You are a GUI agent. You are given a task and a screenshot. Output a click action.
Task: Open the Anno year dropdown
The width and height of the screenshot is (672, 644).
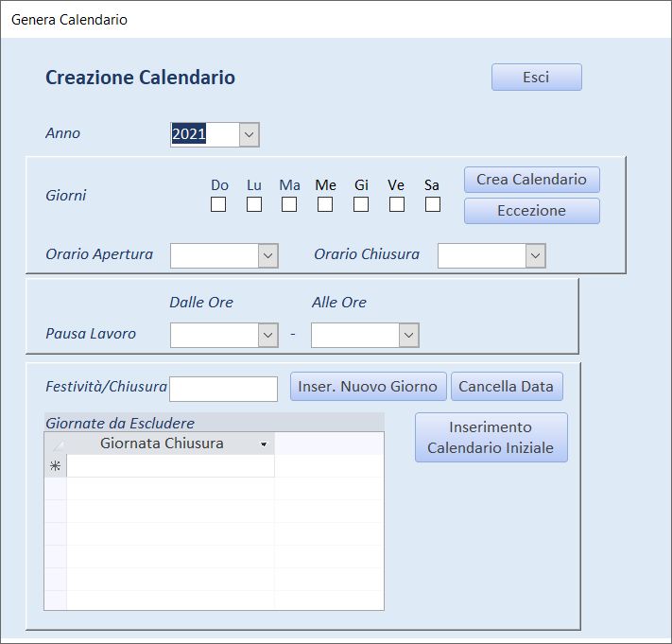point(249,134)
